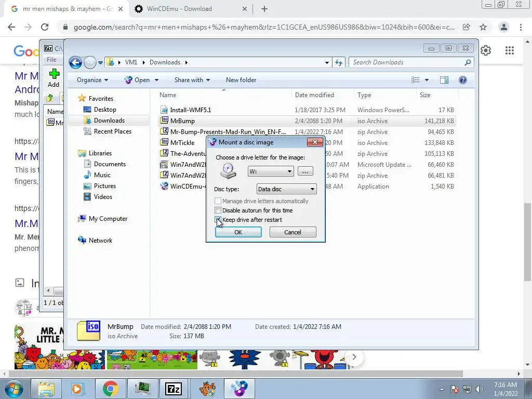Select Network in the navigation pane
Screen dimensions: 532x399
100,240
